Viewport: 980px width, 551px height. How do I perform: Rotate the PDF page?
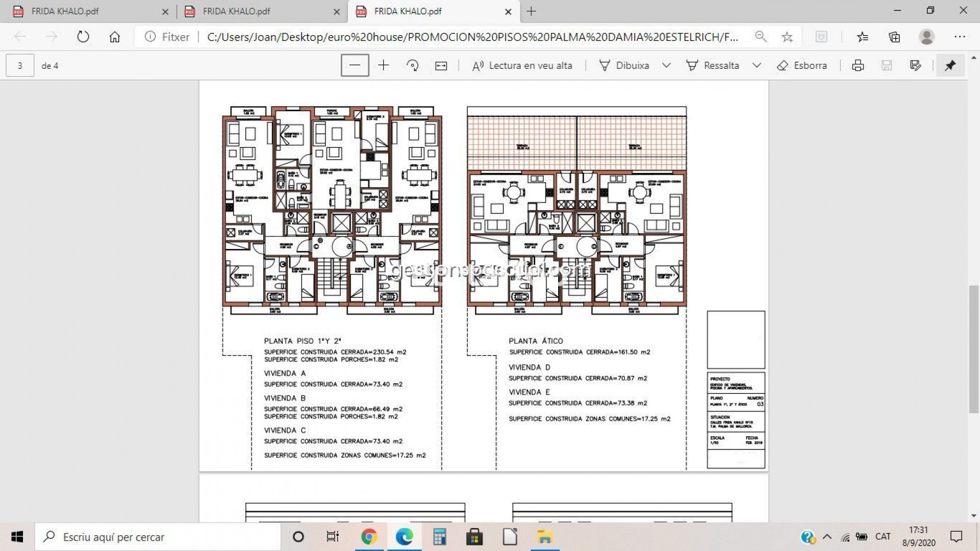(x=412, y=65)
